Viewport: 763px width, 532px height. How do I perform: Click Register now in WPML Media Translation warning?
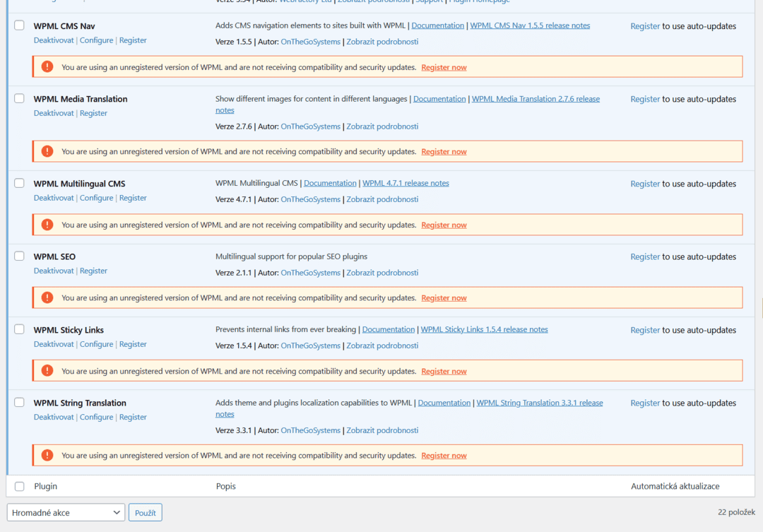(444, 151)
